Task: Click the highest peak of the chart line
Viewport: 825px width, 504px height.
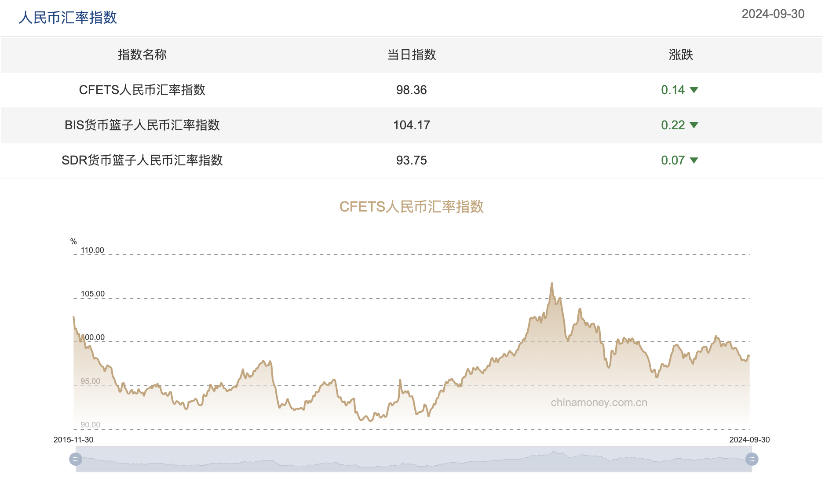Action: (553, 284)
